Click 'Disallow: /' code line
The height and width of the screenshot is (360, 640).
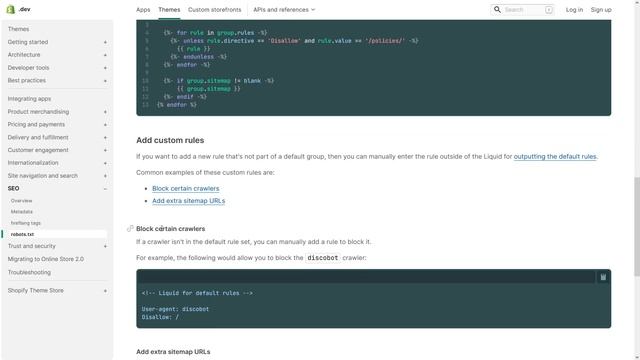[x=160, y=317]
